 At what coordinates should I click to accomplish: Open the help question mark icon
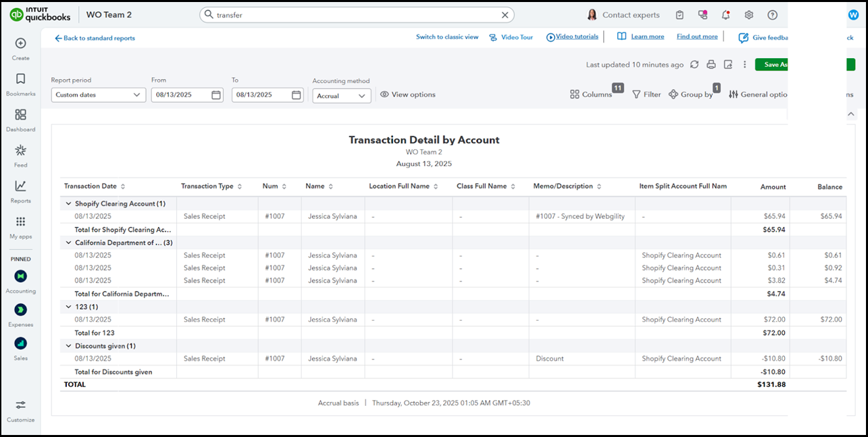[x=772, y=15]
